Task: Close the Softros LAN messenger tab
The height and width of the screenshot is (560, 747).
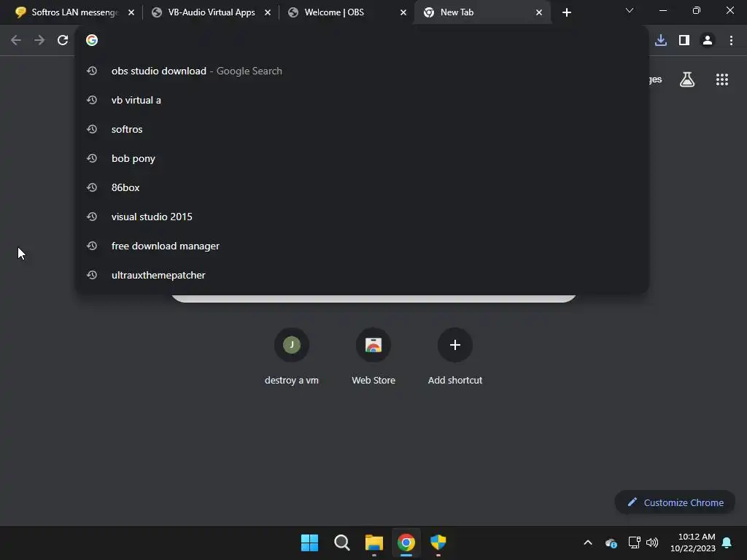Action: coord(131,12)
